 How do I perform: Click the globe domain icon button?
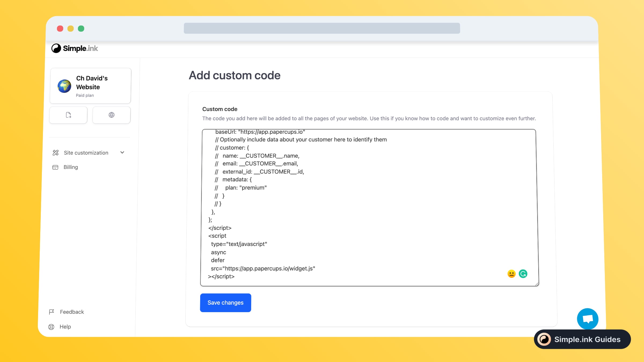(111, 115)
